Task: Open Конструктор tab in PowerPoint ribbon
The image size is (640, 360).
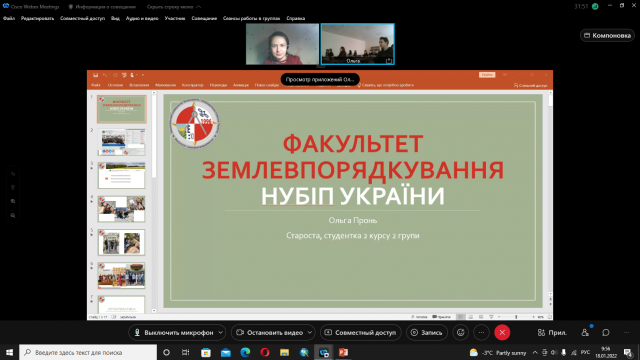Action: 193,85
